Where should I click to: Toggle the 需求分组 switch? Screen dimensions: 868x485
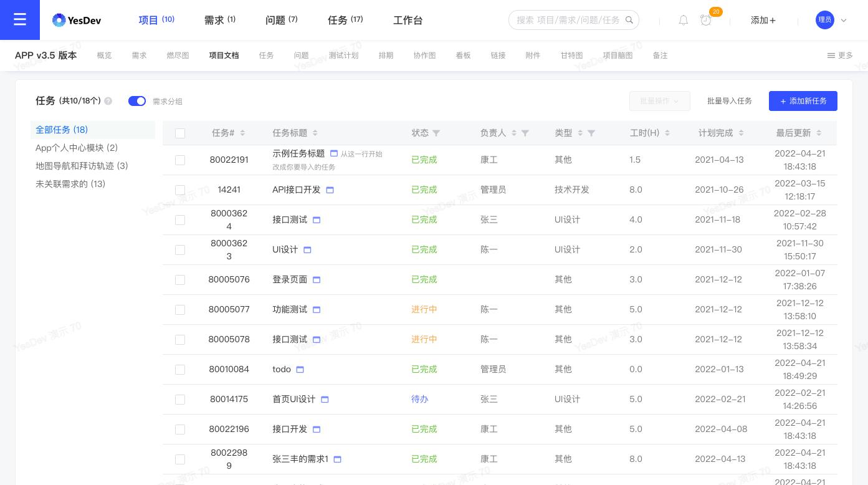click(x=137, y=101)
